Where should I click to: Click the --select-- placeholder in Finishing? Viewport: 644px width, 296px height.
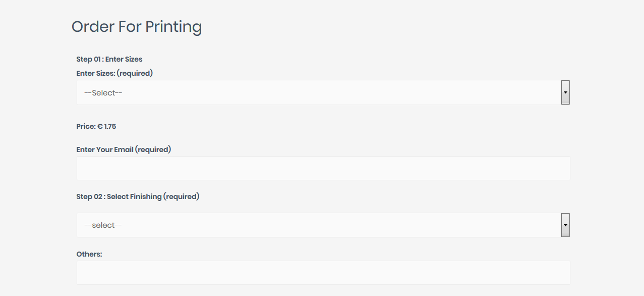[103, 225]
